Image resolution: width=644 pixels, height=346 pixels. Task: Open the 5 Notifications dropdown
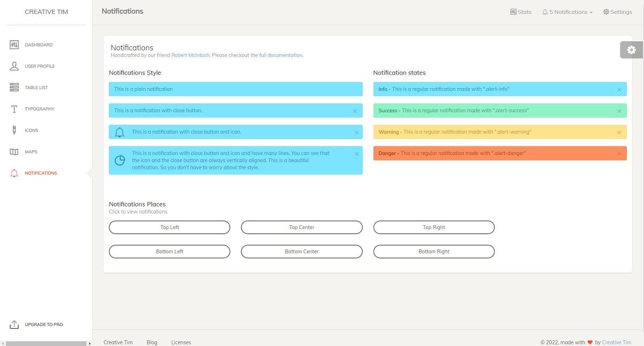(x=567, y=11)
